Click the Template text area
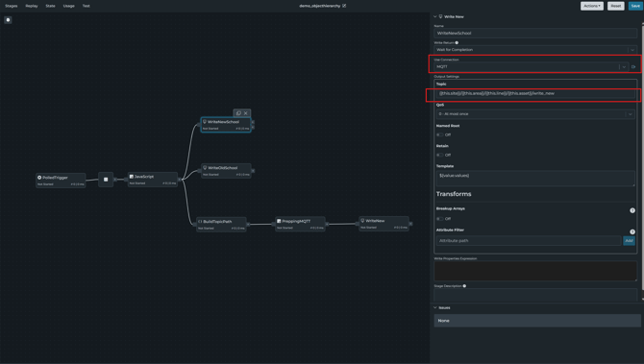This screenshot has width=644, height=364. click(535, 179)
